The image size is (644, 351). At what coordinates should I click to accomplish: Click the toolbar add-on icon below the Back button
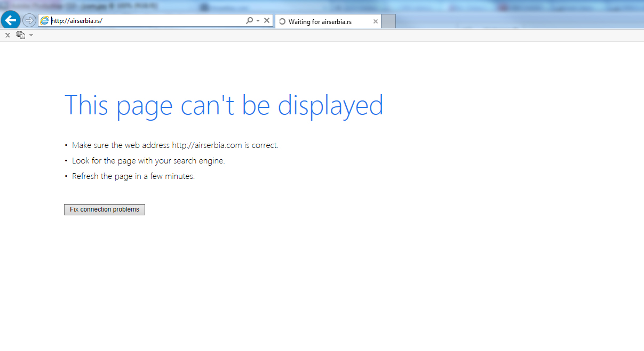21,35
